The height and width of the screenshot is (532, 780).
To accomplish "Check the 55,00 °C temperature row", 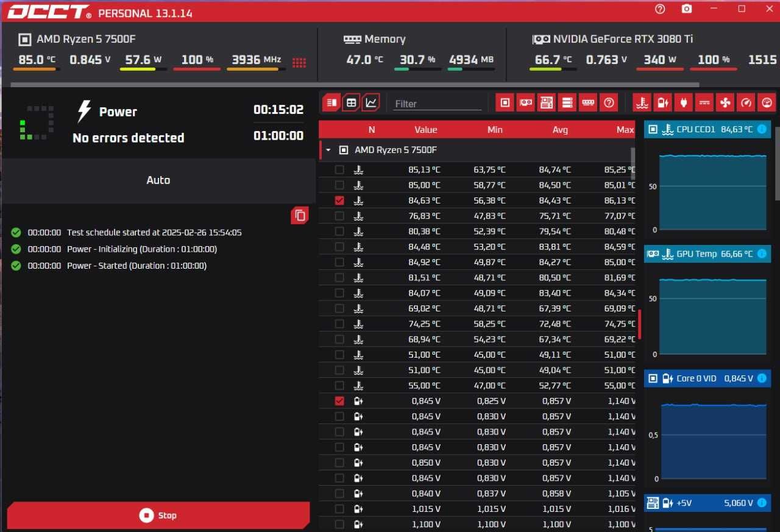I will click(x=339, y=385).
